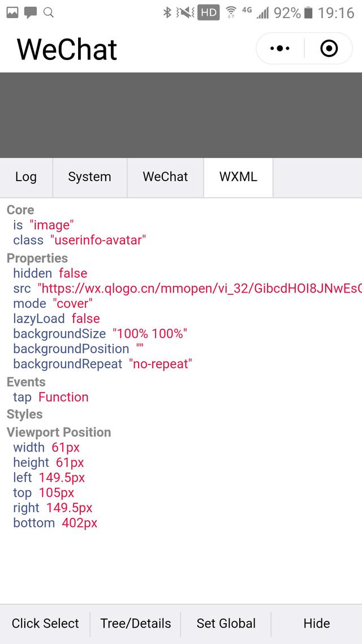
Task: Tap the gray page preview area
Action: pyautogui.click(x=181, y=115)
